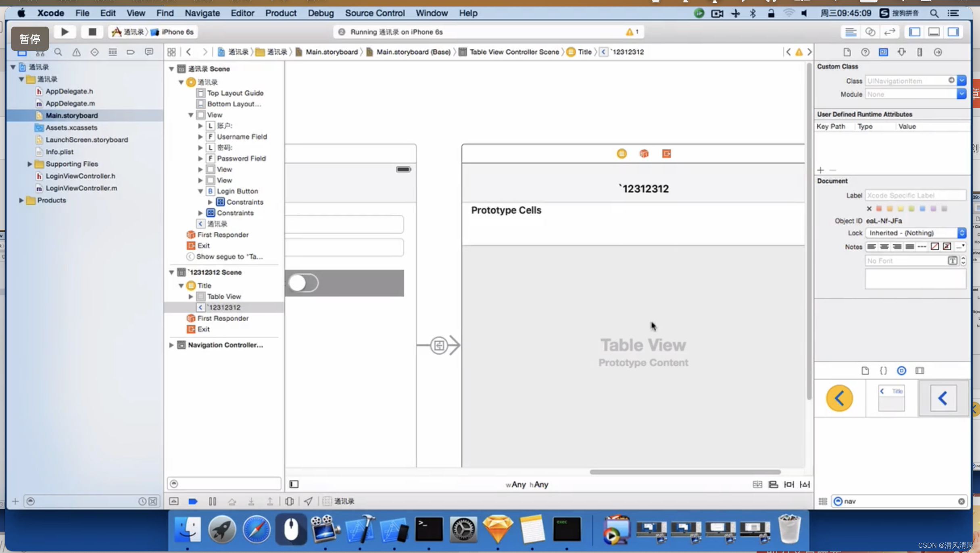Expand the Table View outline item
The image size is (980, 553).
coord(191,297)
